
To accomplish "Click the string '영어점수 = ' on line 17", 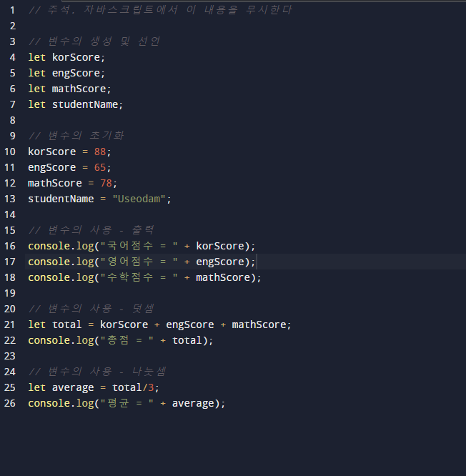I will tap(139, 262).
